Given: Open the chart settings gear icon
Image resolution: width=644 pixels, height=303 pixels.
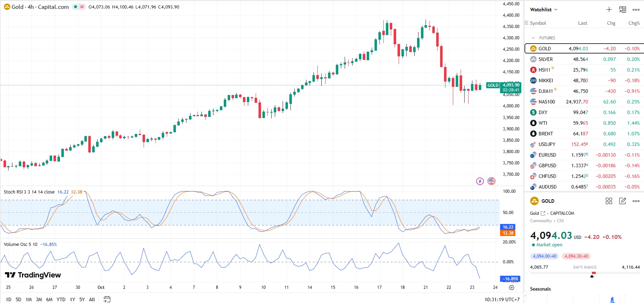Looking at the screenshot, I should 511,287.
